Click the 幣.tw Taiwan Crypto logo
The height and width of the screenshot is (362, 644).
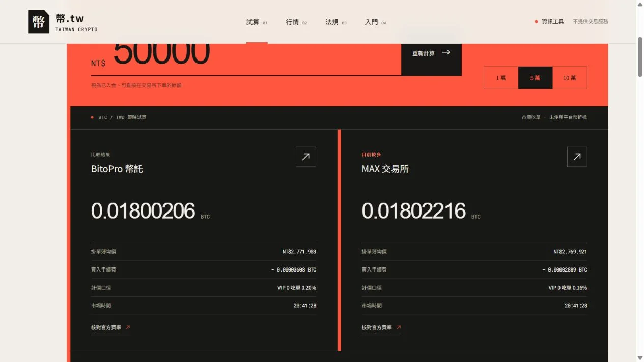63,22
